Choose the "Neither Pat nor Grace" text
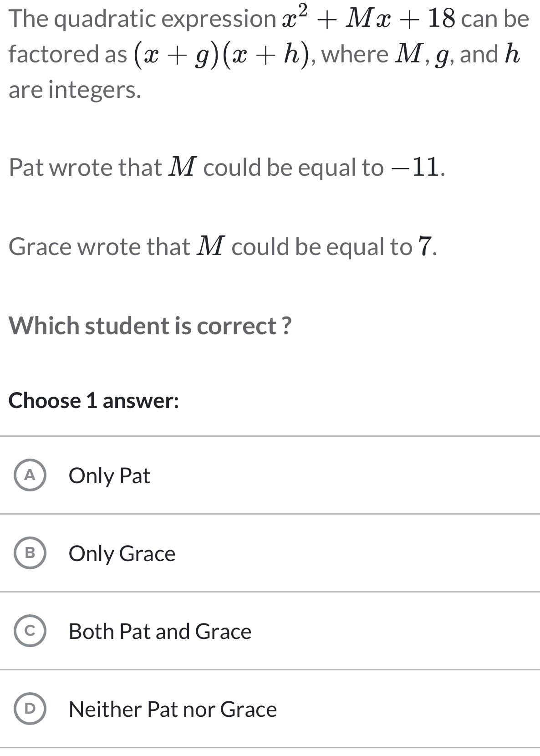The height and width of the screenshot is (756, 540). pyautogui.click(x=173, y=710)
